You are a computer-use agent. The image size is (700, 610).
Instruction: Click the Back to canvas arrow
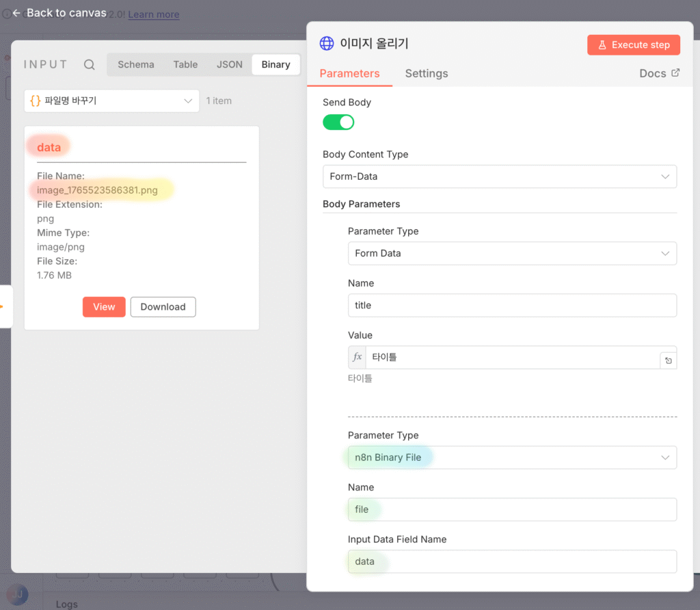pos(16,13)
